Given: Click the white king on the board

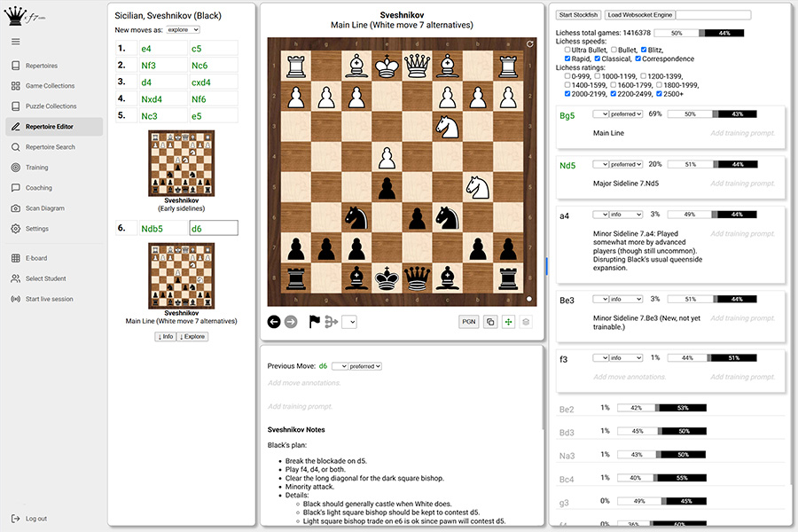Looking at the screenshot, I should click(x=387, y=66).
